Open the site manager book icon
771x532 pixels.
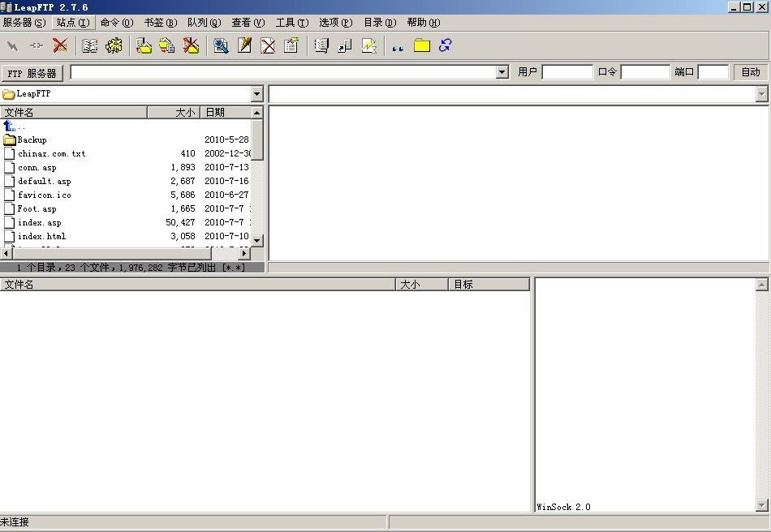point(90,45)
